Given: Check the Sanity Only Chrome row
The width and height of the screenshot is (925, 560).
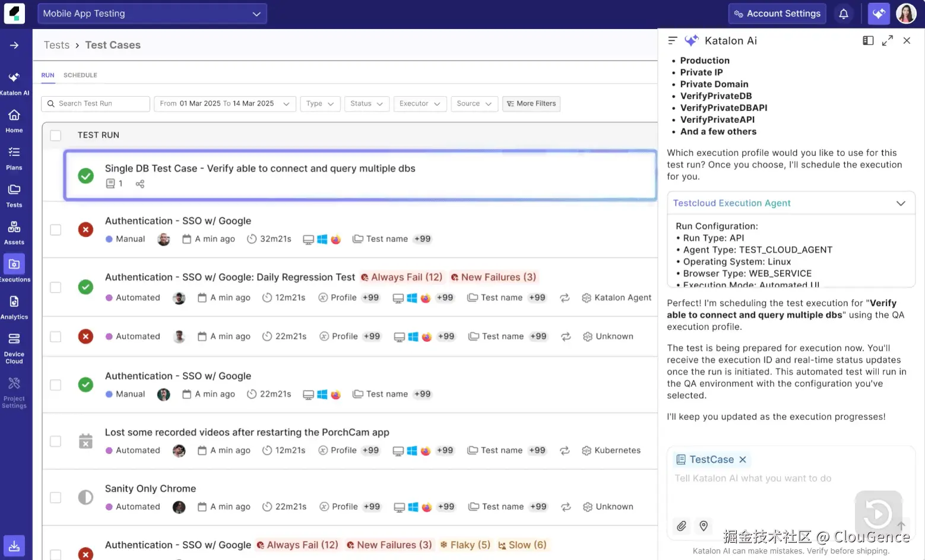Looking at the screenshot, I should pyautogui.click(x=56, y=498).
